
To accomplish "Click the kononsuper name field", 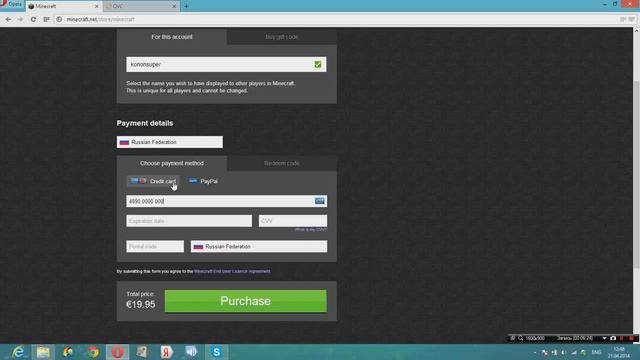I will (226, 64).
